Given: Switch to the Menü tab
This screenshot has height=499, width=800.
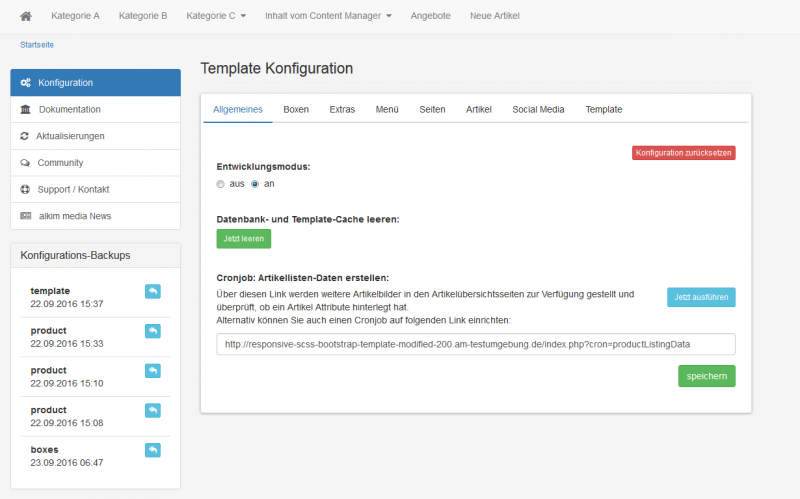Looking at the screenshot, I should pos(387,109).
